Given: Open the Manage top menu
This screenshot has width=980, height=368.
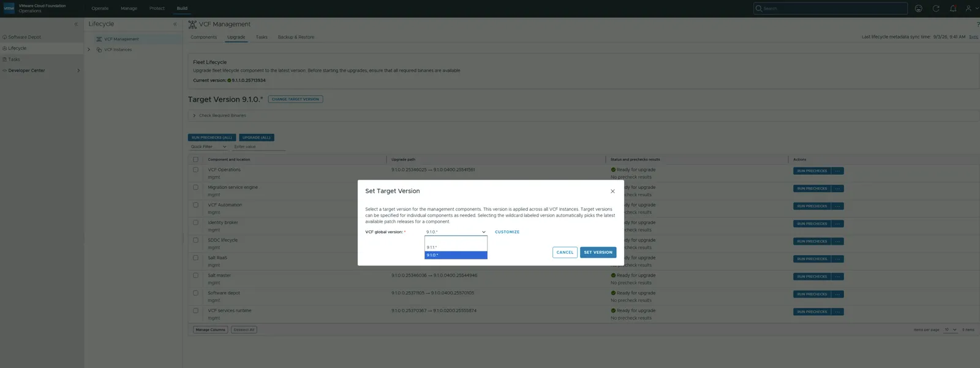Looking at the screenshot, I should pos(129,9).
